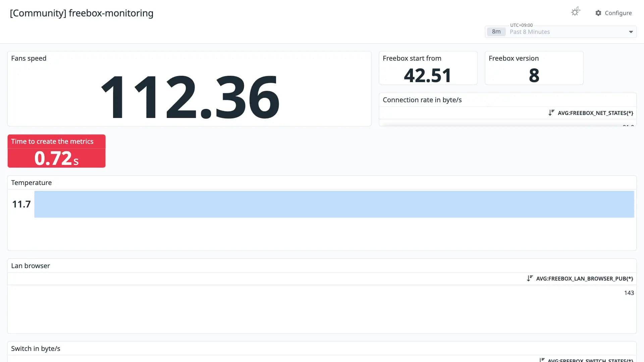The image size is (644, 362).
Task: Click the Connection rate in byte/s title
Action: [x=422, y=100]
